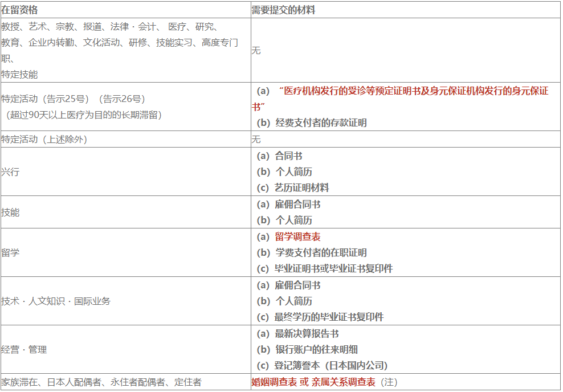This screenshot has width=563, height=392.
Task: Open the 婚姻调查表 link
Action: pos(274,382)
